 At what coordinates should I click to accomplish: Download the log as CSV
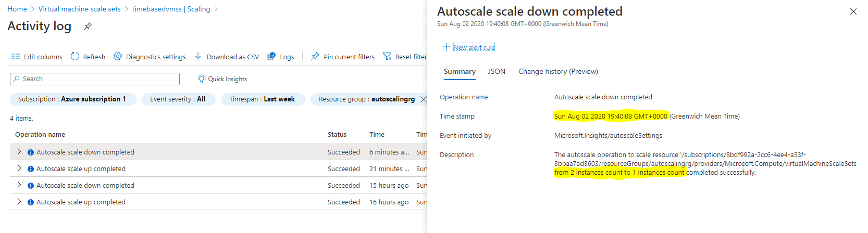point(227,57)
